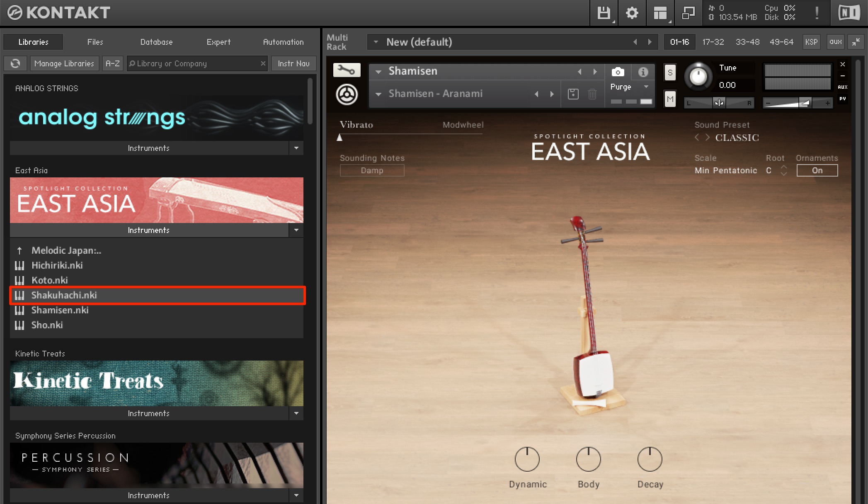The height and width of the screenshot is (504, 868).
Task: Click the workspace layout icon
Action: coord(660,13)
